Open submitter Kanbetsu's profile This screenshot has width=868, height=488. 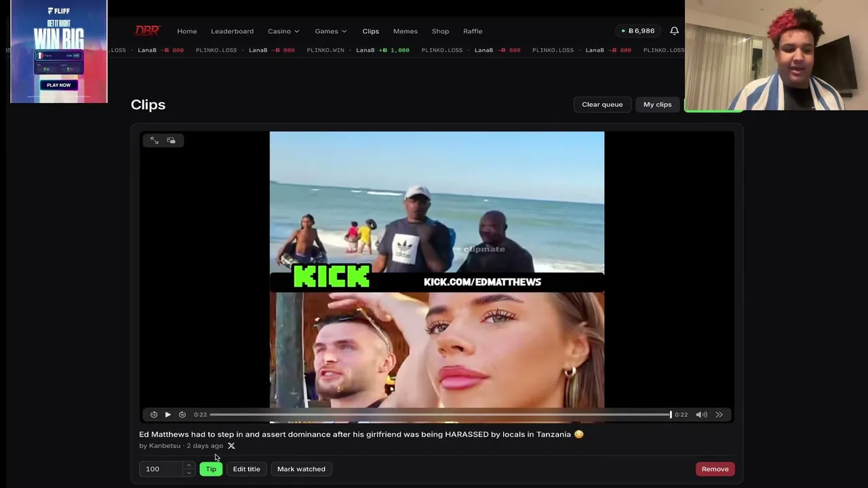165,446
